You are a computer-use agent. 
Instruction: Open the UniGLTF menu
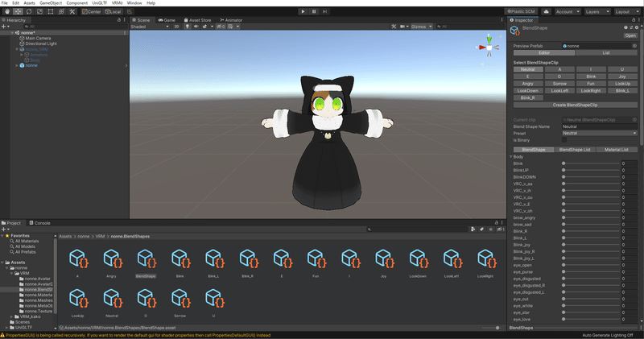point(99,3)
